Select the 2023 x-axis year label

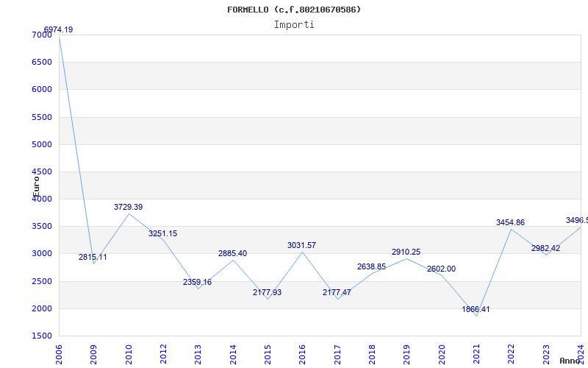tap(546, 355)
